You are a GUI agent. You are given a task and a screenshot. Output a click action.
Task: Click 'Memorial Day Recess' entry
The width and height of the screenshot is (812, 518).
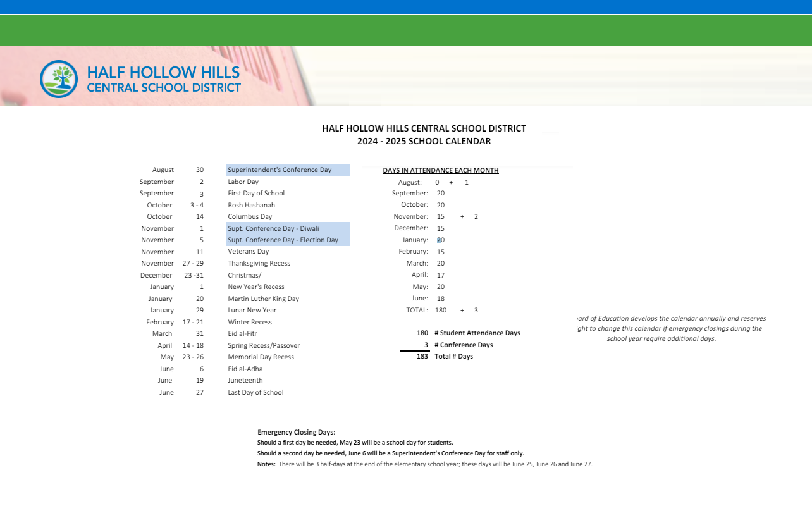pos(261,357)
